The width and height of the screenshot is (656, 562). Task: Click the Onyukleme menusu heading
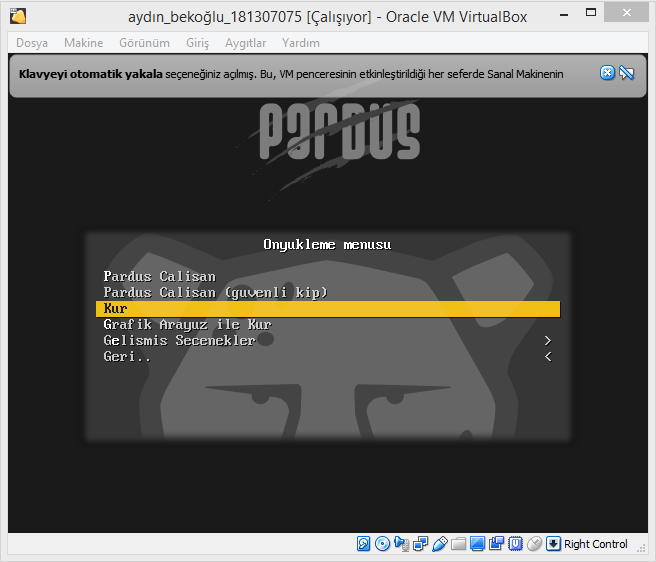(x=327, y=245)
